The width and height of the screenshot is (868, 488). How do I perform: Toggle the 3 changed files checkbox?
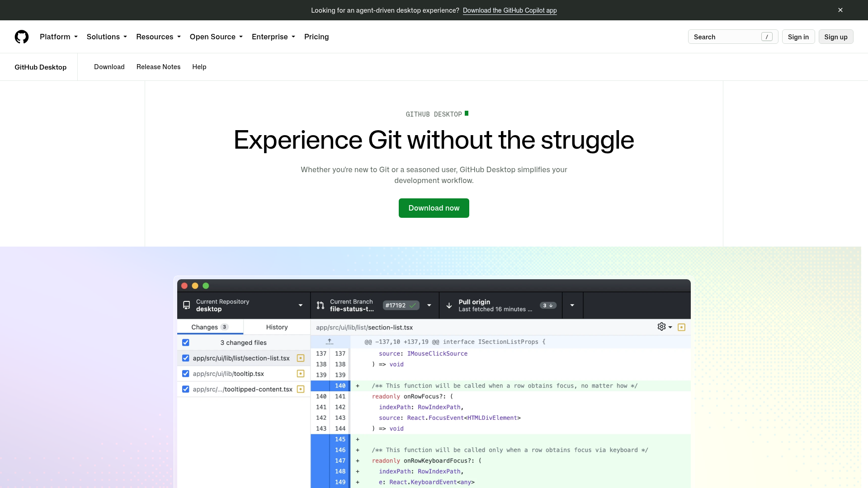pos(186,343)
